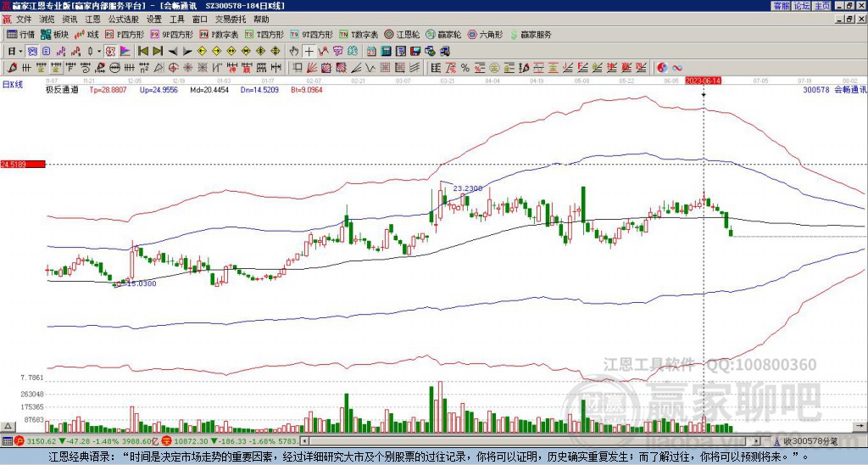Click the 87683 volume axis label
The height and width of the screenshot is (465, 868).
click(33, 420)
